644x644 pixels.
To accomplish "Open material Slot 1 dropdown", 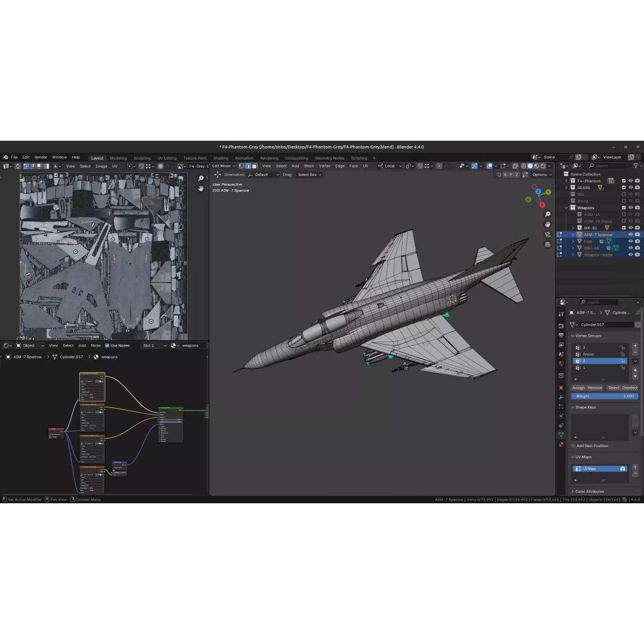I will (154, 345).
